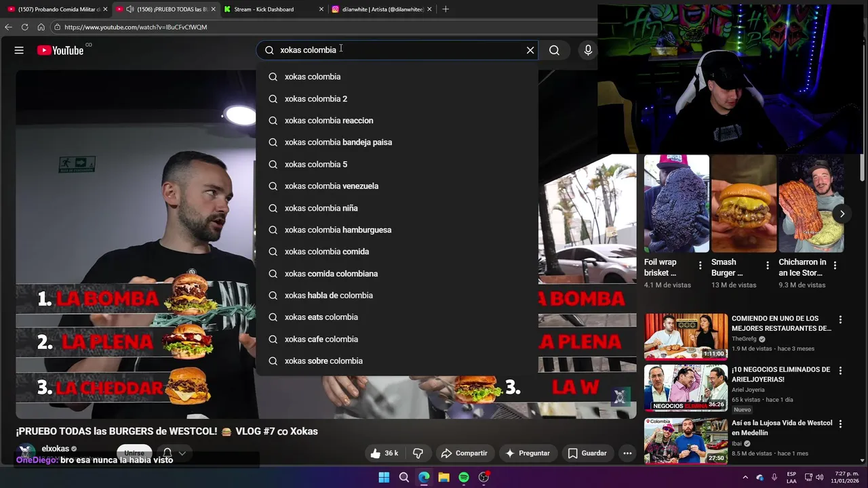Select suggestion "xokas colombia niña"

click(397, 208)
